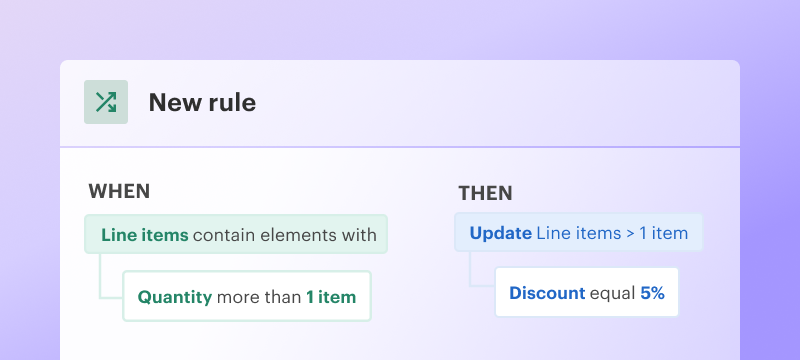The width and height of the screenshot is (800, 360).
Task: Click the Line items > 1 item target text
Action: point(612,234)
